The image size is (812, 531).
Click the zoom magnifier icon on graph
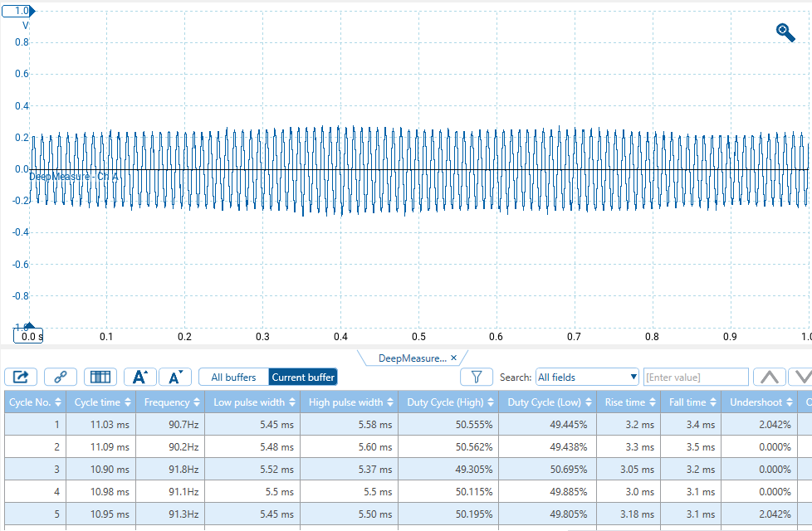tap(785, 32)
